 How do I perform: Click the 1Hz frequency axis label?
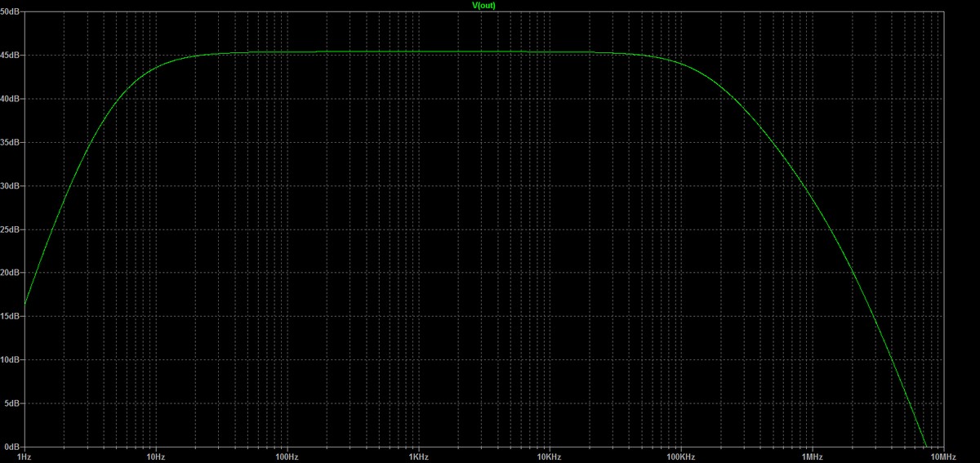24,457
